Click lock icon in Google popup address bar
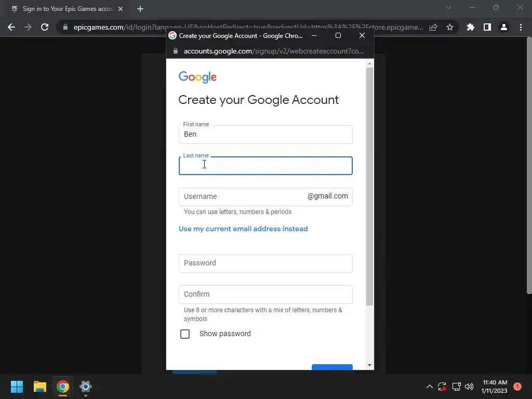532x399 pixels. [176, 51]
